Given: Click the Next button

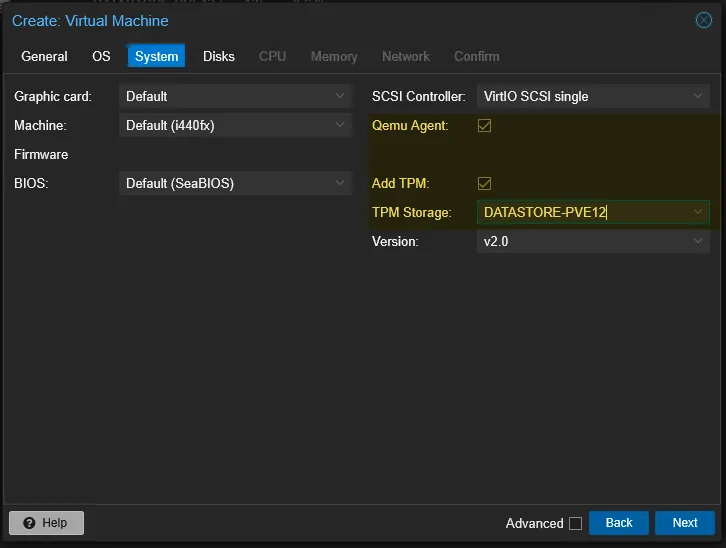Looking at the screenshot, I should (684, 523).
